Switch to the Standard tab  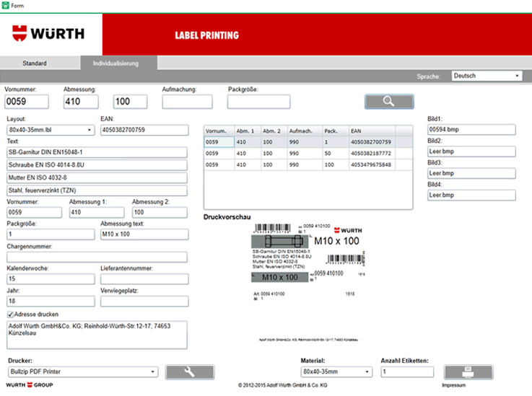[x=35, y=63]
